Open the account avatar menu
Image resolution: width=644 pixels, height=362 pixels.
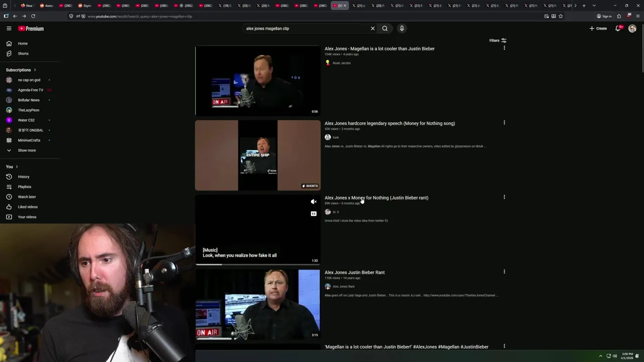coord(632,29)
